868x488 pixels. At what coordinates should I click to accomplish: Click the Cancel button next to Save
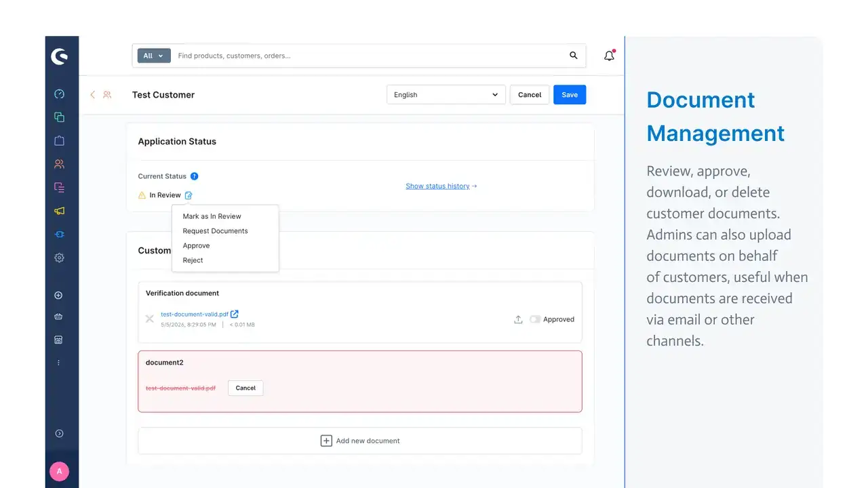(530, 95)
